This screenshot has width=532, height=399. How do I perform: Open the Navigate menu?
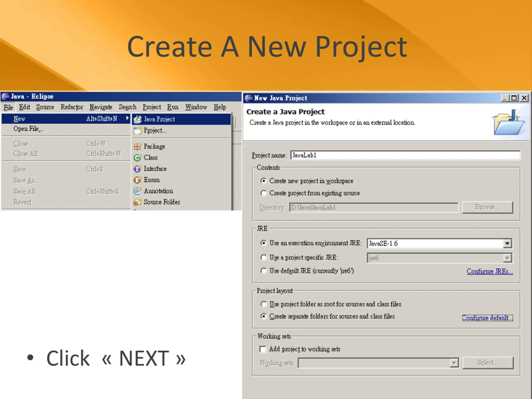(101, 107)
